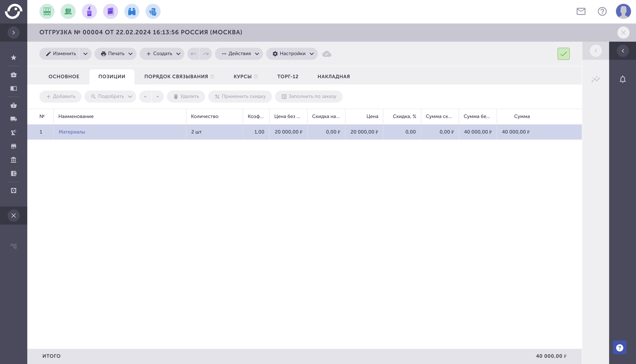Open the mail envelope icon
The image size is (636, 364).
(581, 12)
